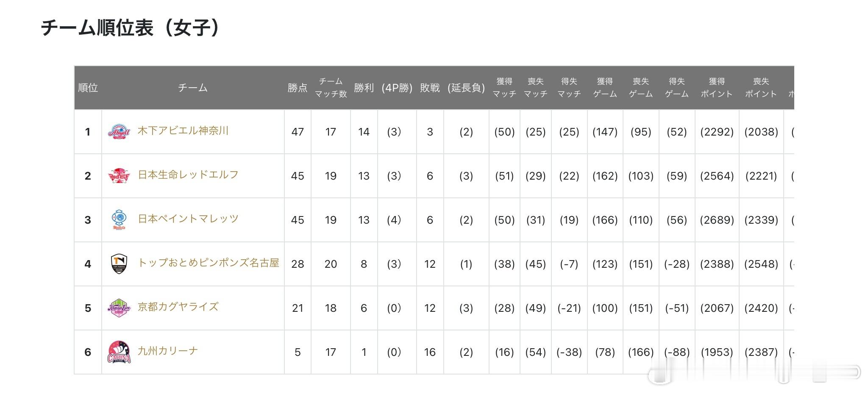868x394 pixels.
Task: Click the first-place 勝点 cell showing 47
Action: (298, 132)
